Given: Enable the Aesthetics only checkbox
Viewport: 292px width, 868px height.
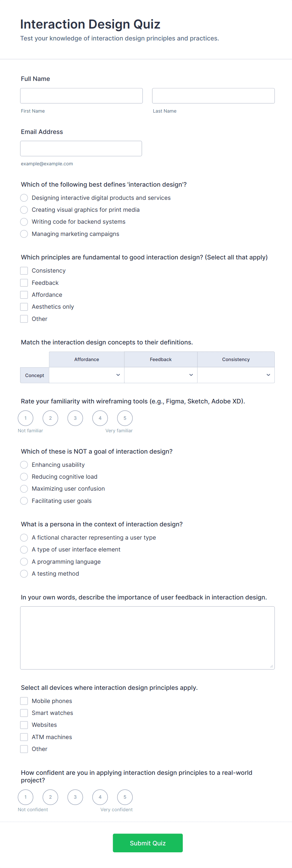Looking at the screenshot, I should tap(24, 306).
